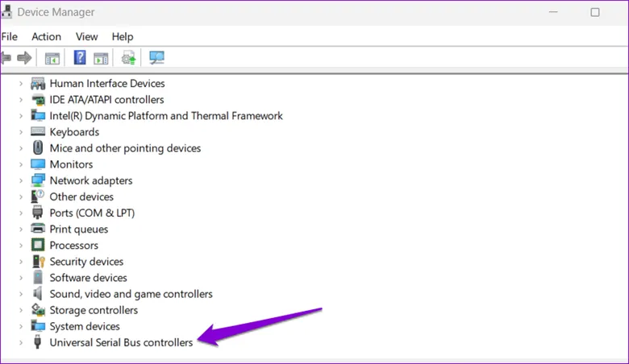Image resolution: width=629 pixels, height=364 pixels.
Task: Click the Universal Serial Bus controllers icon
Action: [38, 342]
